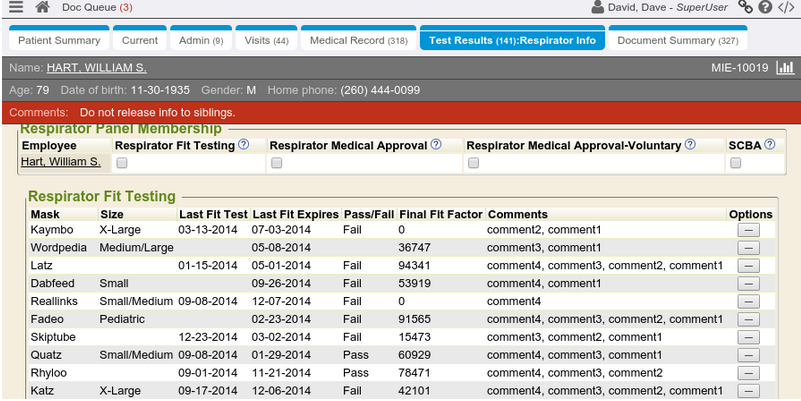
Task: Open the Medical Record tab
Action: pyautogui.click(x=358, y=41)
